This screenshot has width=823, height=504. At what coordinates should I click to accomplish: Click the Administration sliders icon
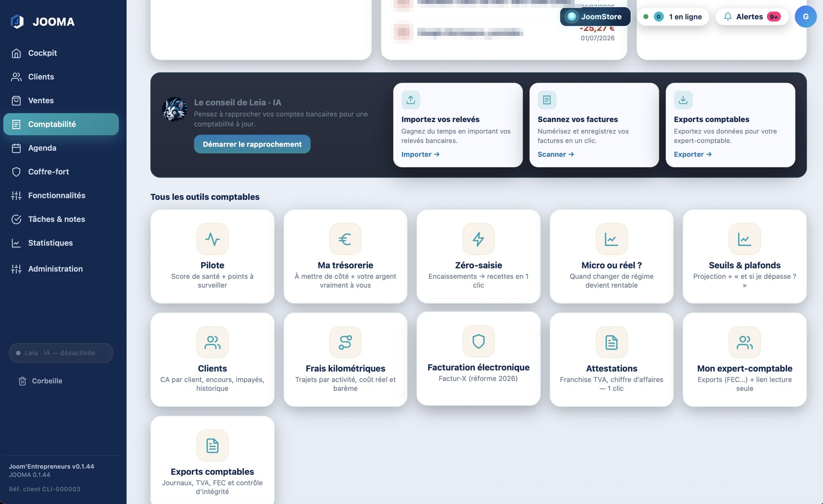tap(16, 269)
